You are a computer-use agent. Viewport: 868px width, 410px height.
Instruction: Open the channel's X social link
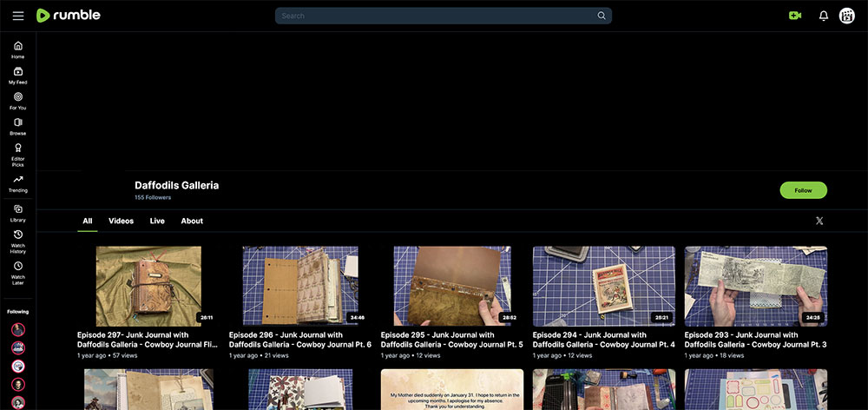pos(819,221)
